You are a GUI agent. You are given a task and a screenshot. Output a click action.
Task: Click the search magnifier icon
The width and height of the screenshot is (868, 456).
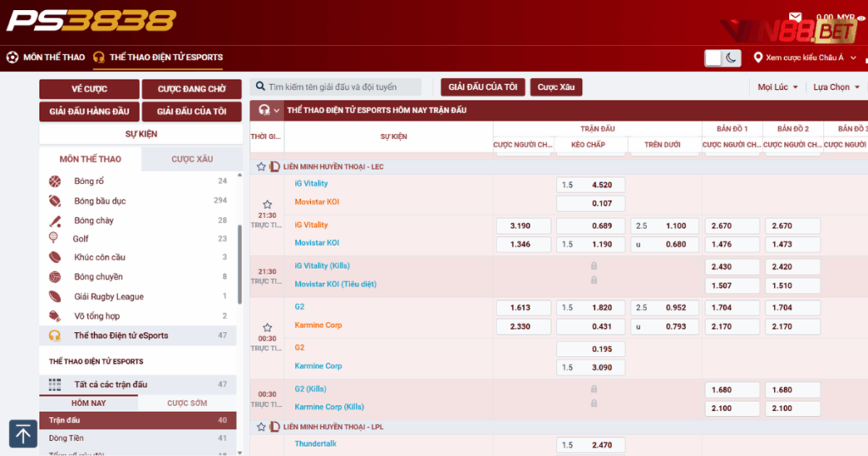tap(260, 87)
